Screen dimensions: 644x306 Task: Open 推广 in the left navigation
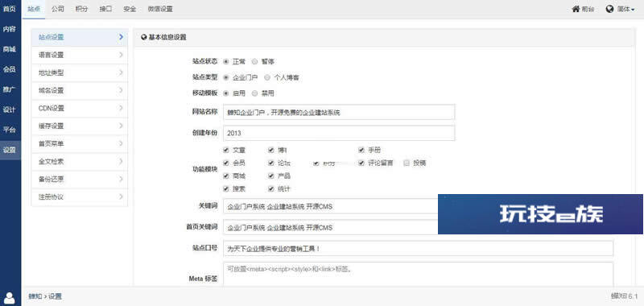coord(10,89)
